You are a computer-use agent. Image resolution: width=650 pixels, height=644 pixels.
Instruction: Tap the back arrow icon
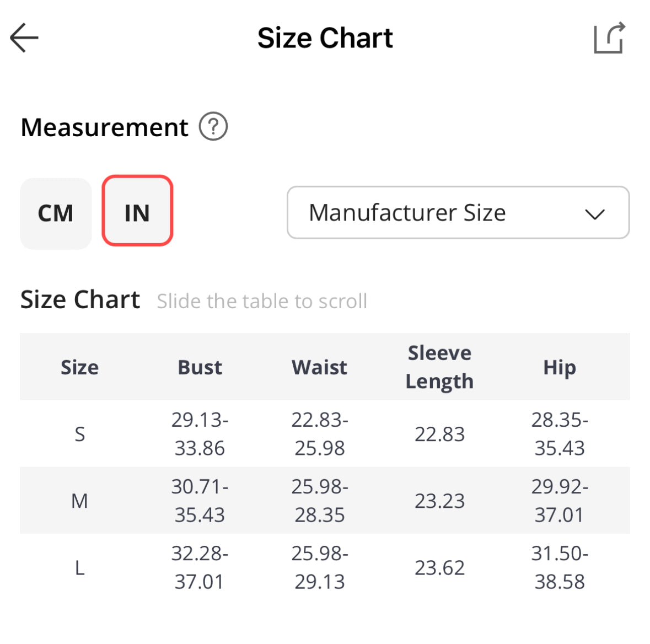(x=24, y=38)
